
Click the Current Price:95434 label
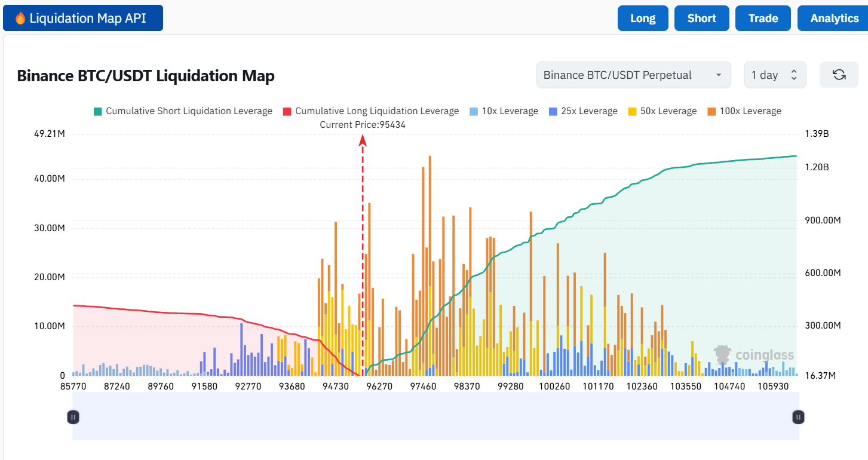coord(363,125)
